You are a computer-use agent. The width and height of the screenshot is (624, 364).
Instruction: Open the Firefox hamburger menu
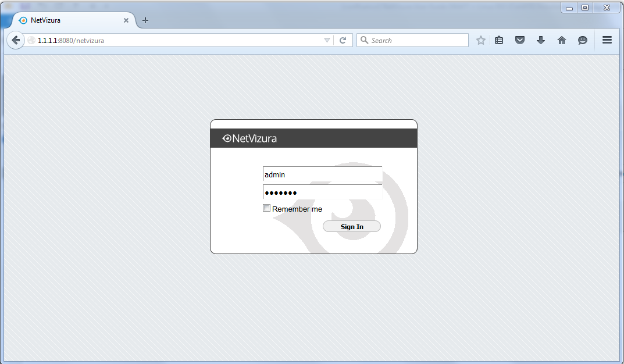607,40
